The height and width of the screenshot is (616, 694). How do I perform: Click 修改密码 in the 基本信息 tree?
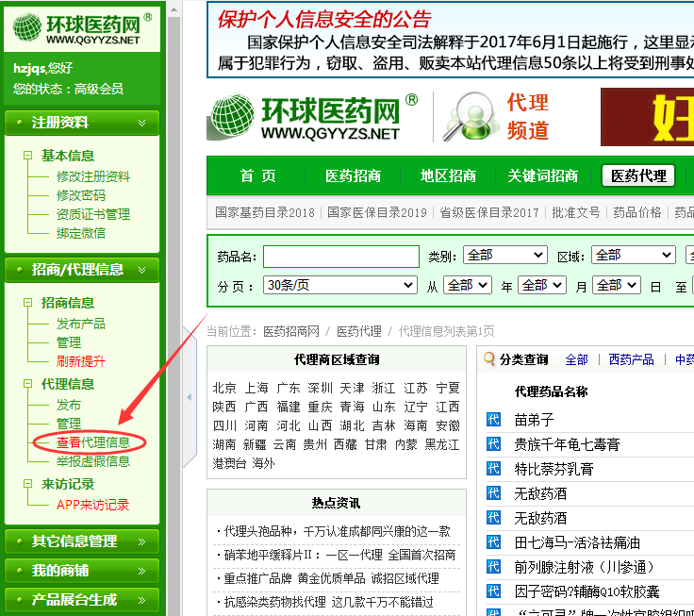pyautogui.click(x=81, y=195)
